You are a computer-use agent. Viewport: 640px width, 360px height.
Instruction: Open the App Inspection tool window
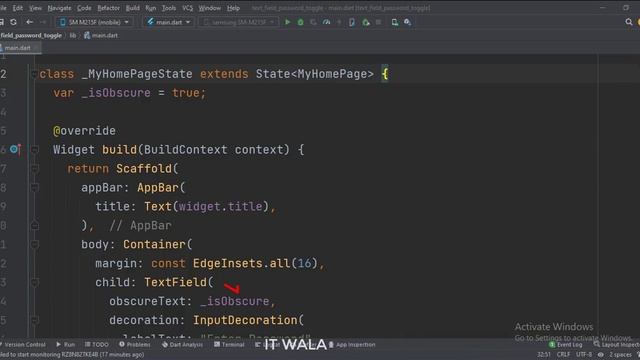click(352, 344)
